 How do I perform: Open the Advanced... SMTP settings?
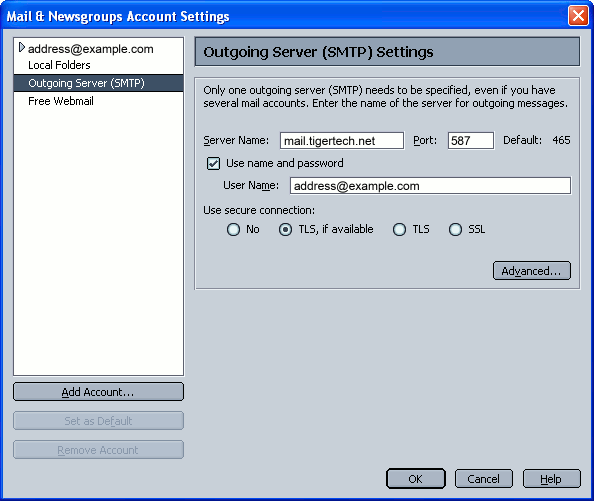click(531, 271)
